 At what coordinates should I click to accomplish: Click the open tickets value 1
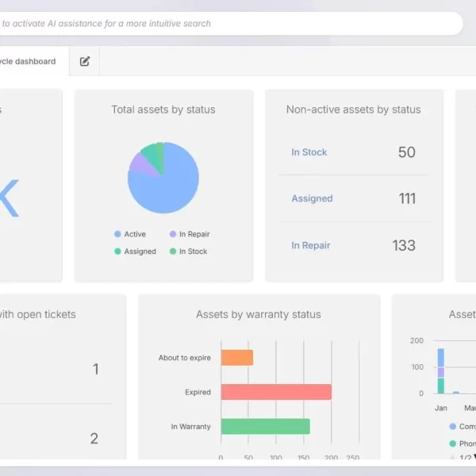[x=96, y=369]
